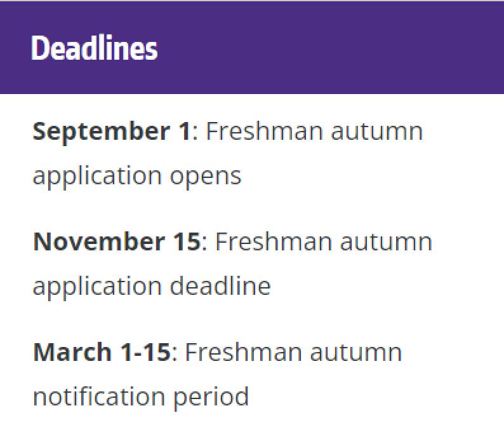Click the "application opens" line
Image resolution: width=504 pixels, height=441 pixels.
136,175
